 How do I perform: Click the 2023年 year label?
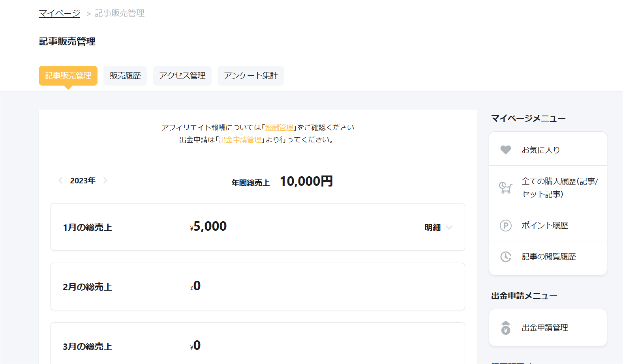pyautogui.click(x=83, y=181)
